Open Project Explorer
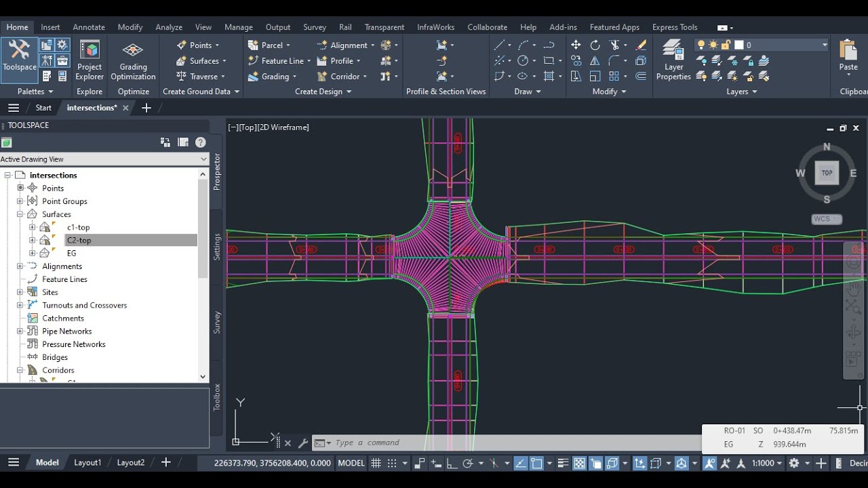The height and width of the screenshot is (488, 868). tap(90, 61)
